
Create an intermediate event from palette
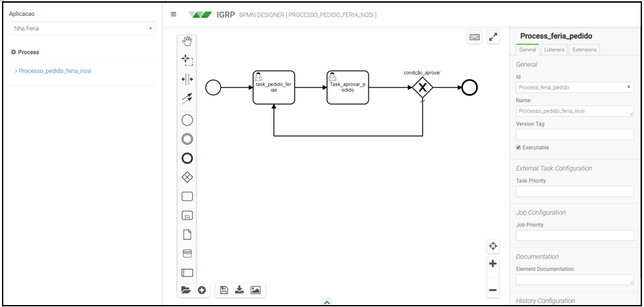(x=187, y=139)
